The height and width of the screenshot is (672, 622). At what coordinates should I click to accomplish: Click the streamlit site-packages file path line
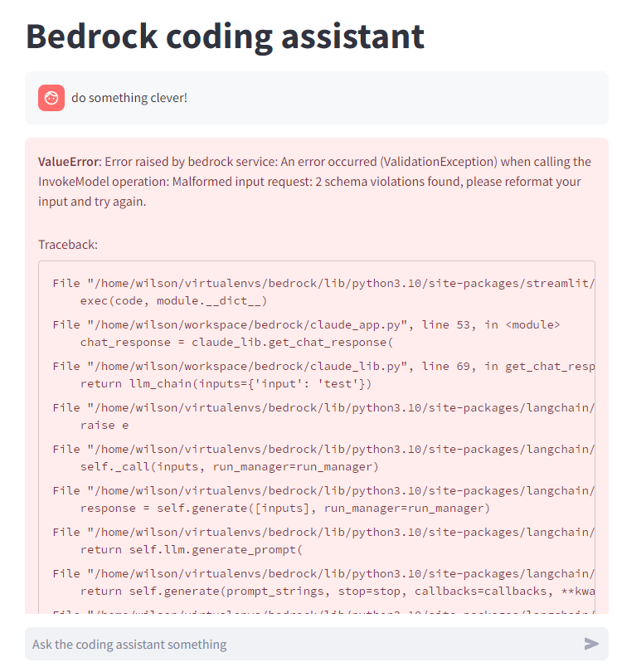pos(323,283)
